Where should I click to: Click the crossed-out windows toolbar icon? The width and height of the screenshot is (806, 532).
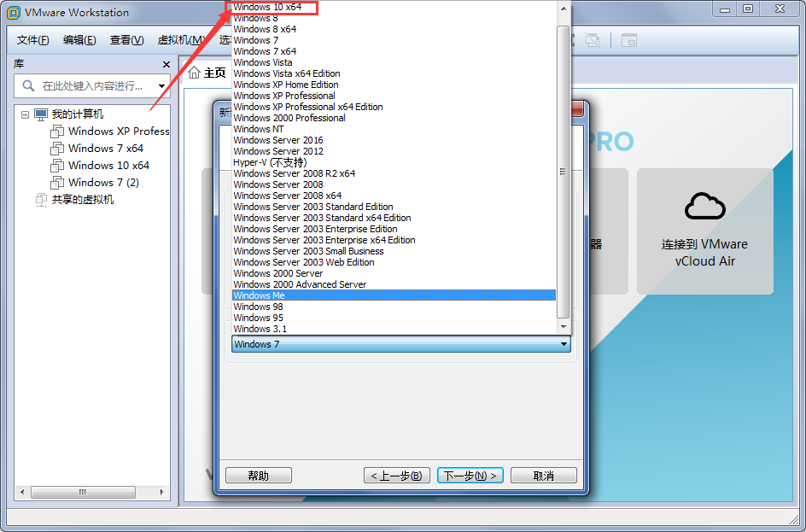click(593, 40)
